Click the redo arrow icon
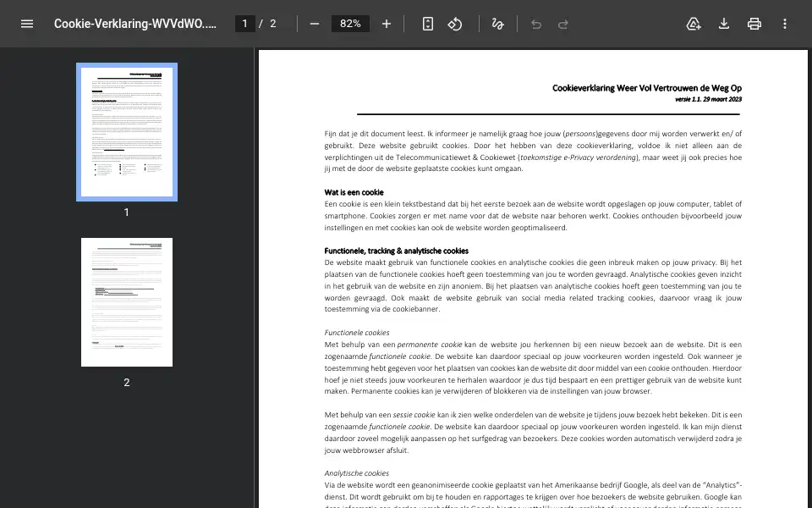 (x=563, y=24)
